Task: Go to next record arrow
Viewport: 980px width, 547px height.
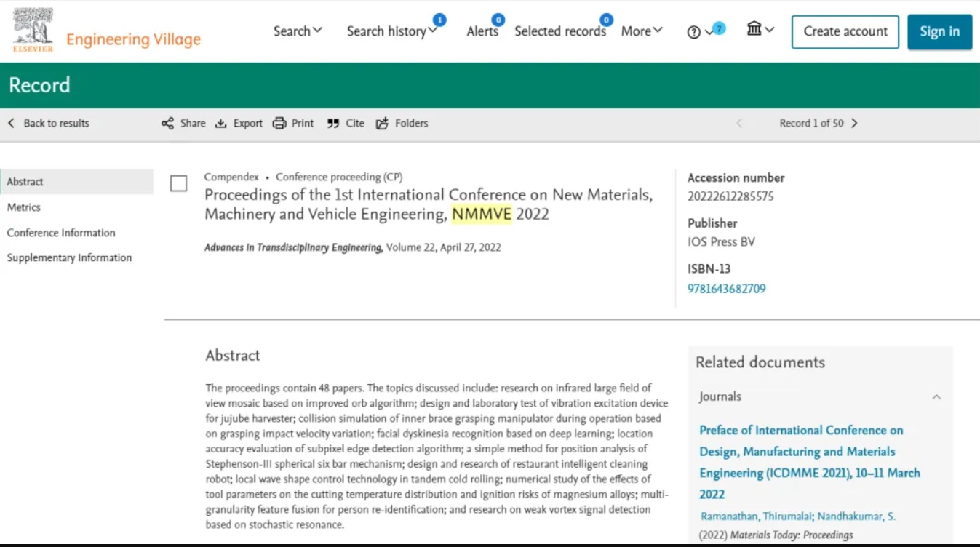Action: coord(854,124)
